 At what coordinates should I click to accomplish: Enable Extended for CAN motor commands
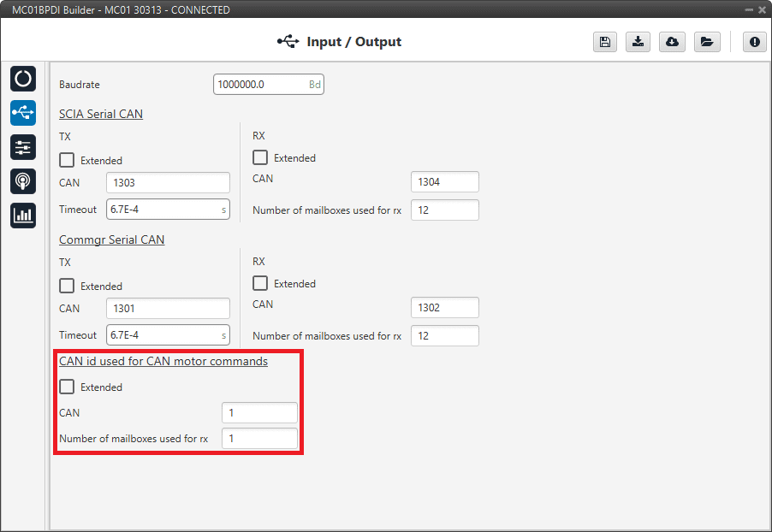point(67,387)
